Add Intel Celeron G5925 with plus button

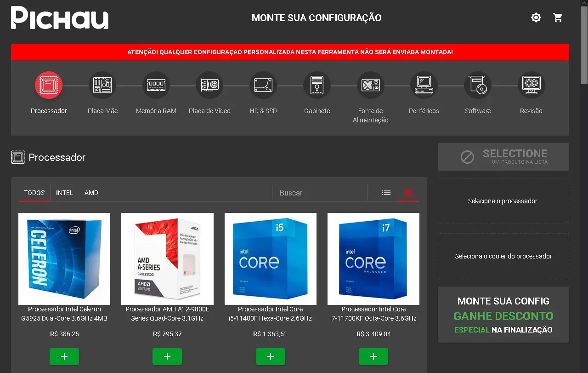[x=64, y=356]
